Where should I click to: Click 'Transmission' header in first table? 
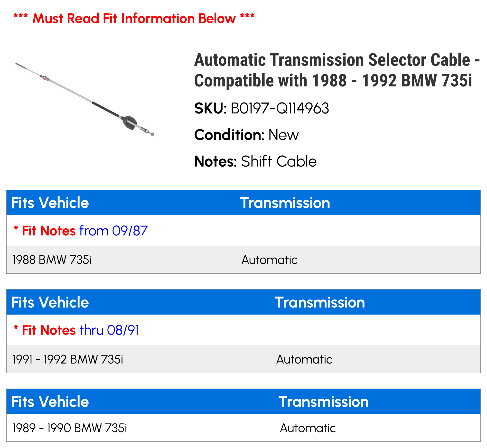pyautogui.click(x=285, y=203)
